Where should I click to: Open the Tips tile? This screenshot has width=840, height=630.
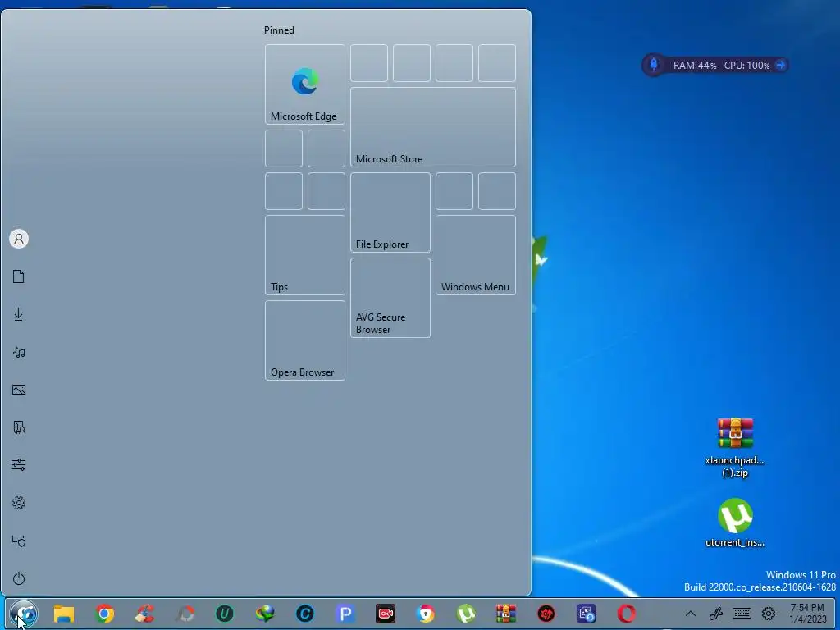click(305, 255)
